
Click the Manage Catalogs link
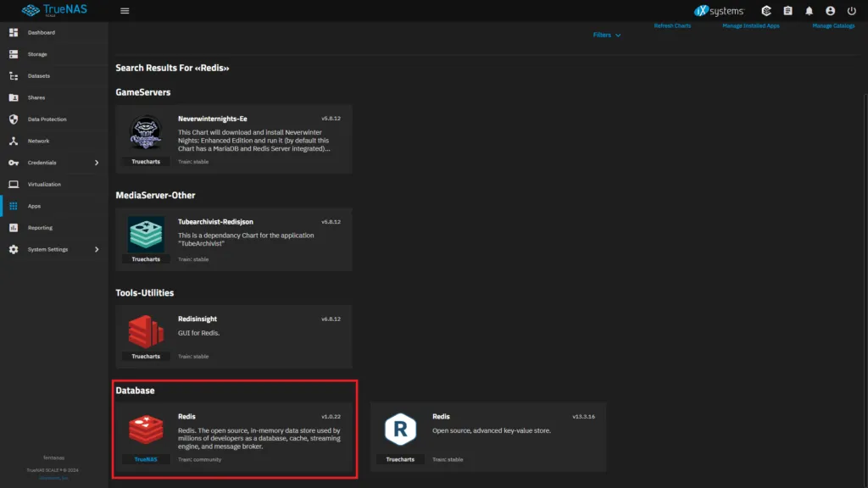pos(832,26)
